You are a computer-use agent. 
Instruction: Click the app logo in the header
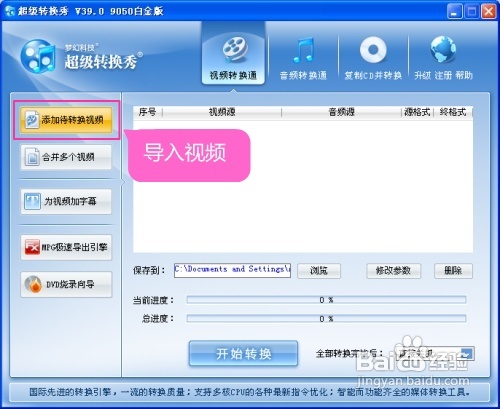pyautogui.click(x=38, y=56)
